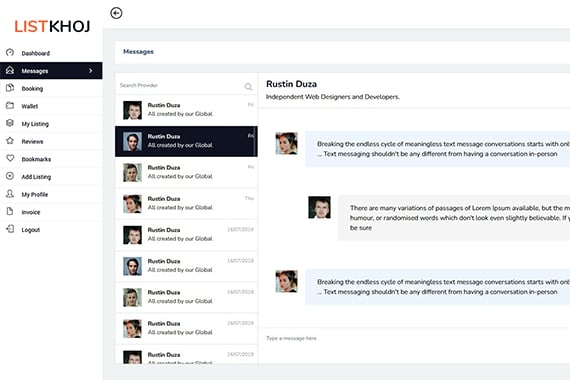
Task: Click the Messages house icon in sidebar
Action: coord(10,70)
